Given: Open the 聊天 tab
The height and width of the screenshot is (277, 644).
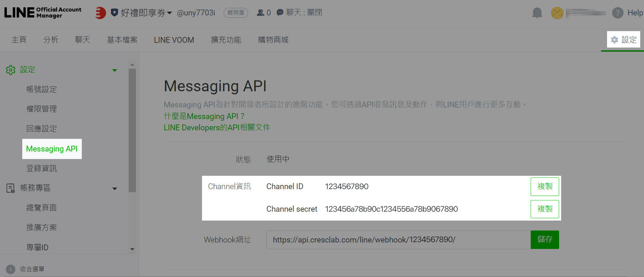Looking at the screenshot, I should (x=83, y=40).
